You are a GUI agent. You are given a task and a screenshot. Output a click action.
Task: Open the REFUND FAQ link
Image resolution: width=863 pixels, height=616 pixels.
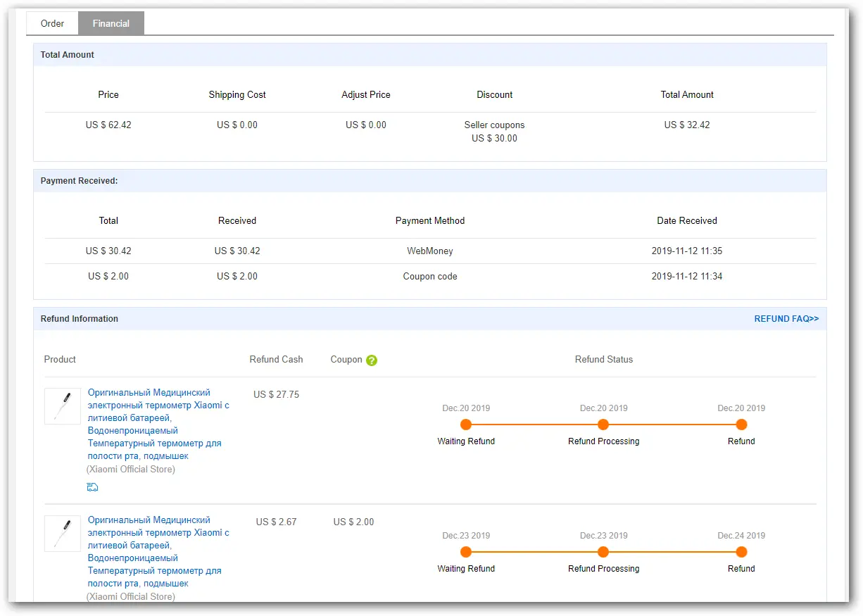[x=786, y=319]
